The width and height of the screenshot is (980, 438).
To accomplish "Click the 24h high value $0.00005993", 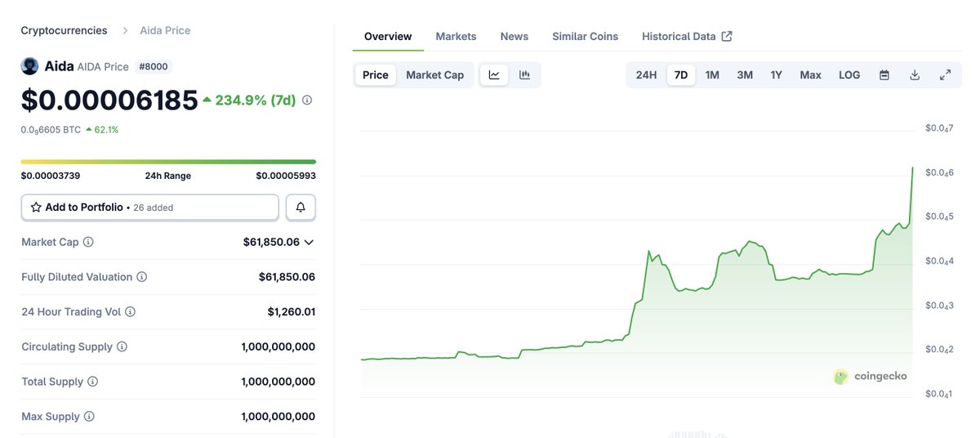I will (286, 176).
